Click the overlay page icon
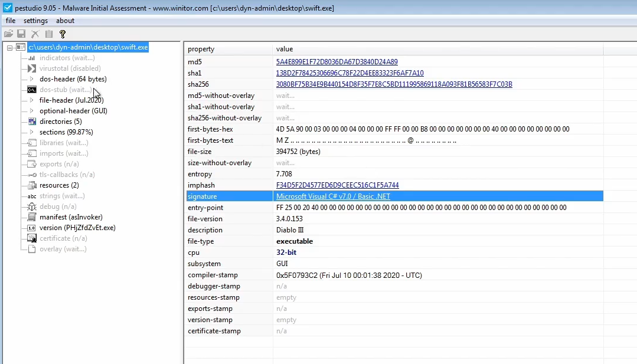 click(x=32, y=249)
